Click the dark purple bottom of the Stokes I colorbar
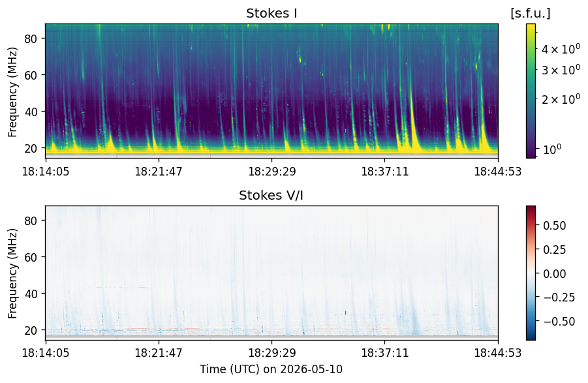The image size is (588, 383). click(531, 155)
